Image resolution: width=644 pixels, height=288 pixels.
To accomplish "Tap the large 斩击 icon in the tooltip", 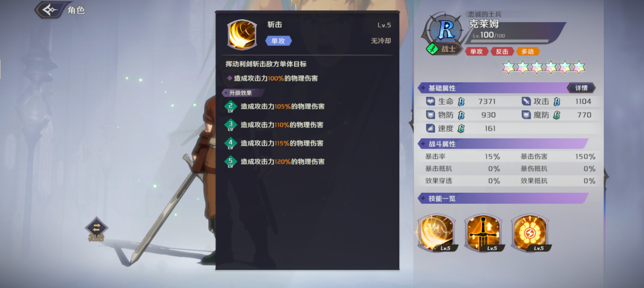I will click(241, 35).
